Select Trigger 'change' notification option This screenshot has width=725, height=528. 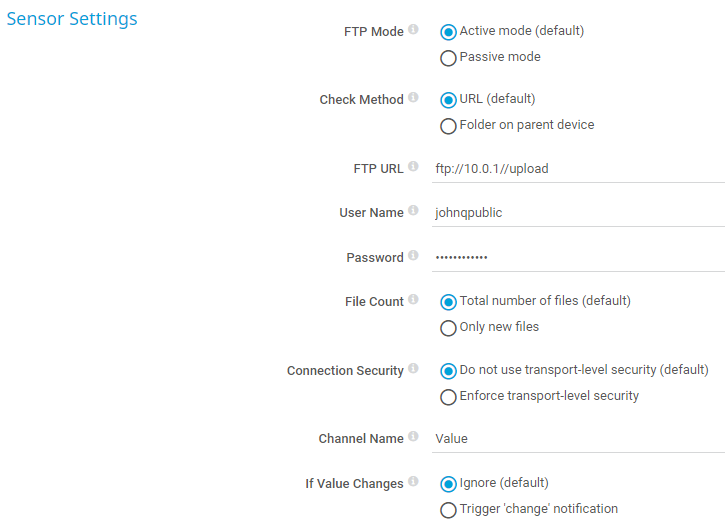click(449, 510)
